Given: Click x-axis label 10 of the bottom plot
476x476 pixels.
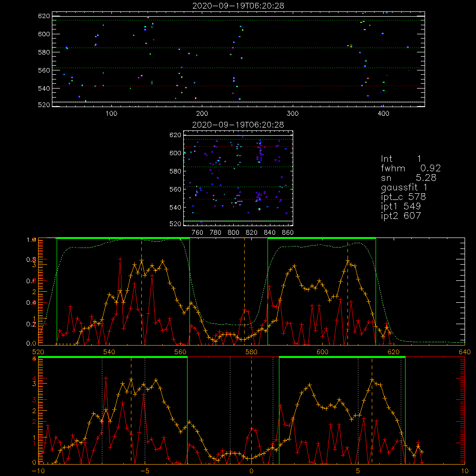Looking at the screenshot, I should click(x=465, y=471).
